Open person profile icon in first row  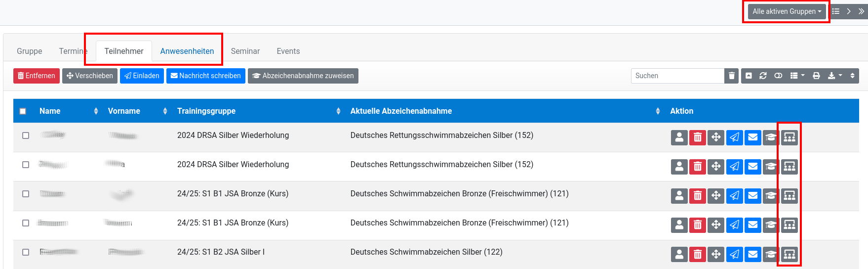click(679, 137)
